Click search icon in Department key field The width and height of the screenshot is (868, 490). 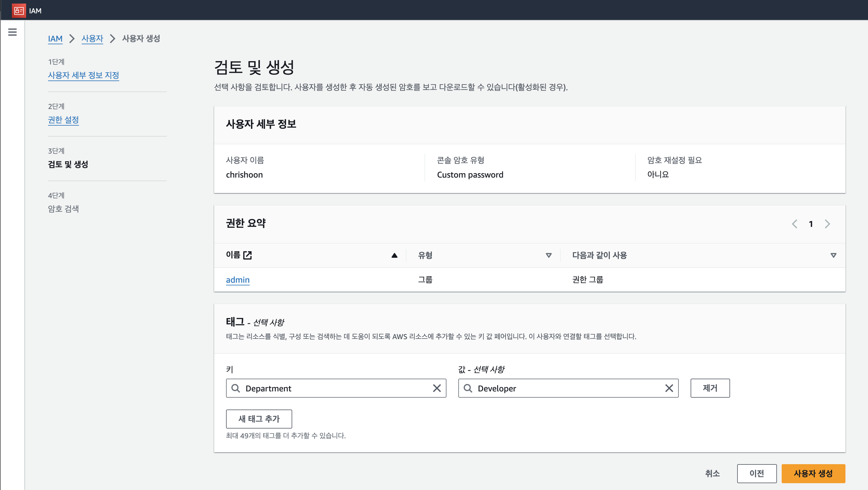[x=236, y=388]
